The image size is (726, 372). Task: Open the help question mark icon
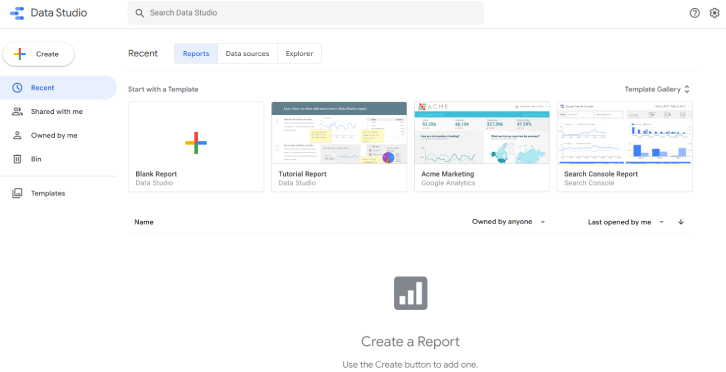(x=695, y=13)
